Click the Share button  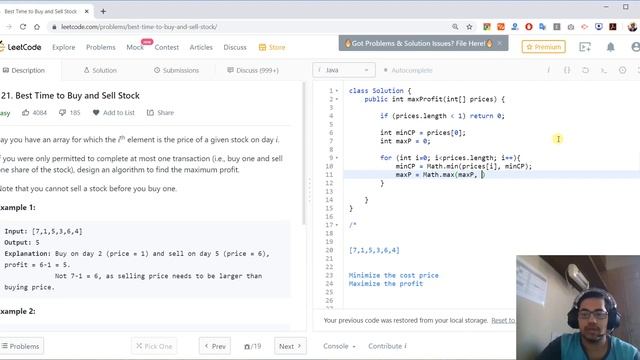[160, 113]
